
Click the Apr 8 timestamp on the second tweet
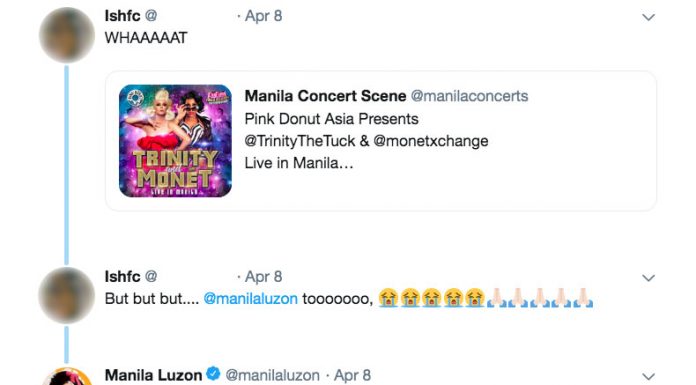(x=264, y=277)
